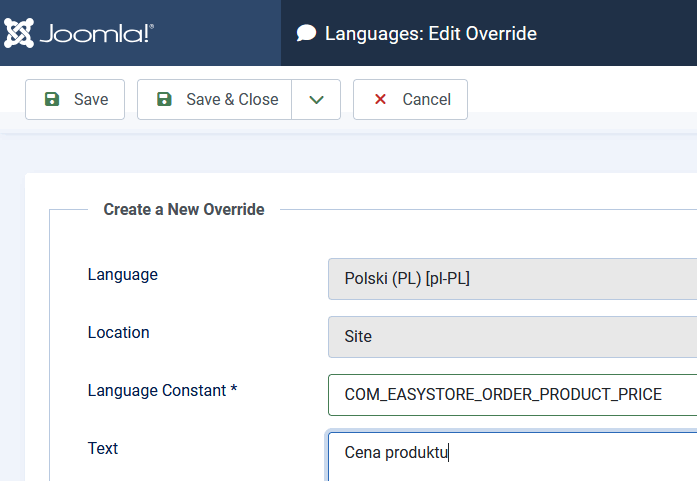Click the Polski (PL) language field
The height and width of the screenshot is (481, 697).
[x=512, y=279]
